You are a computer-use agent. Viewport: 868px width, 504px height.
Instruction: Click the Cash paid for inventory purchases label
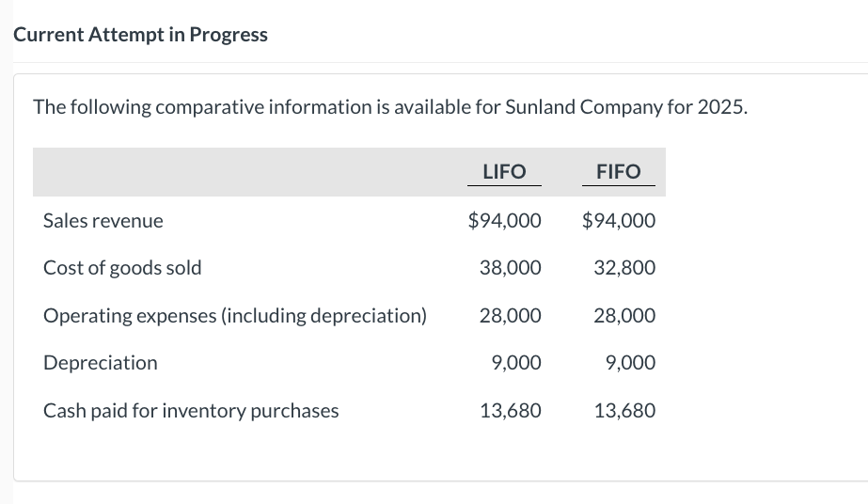click(x=191, y=411)
